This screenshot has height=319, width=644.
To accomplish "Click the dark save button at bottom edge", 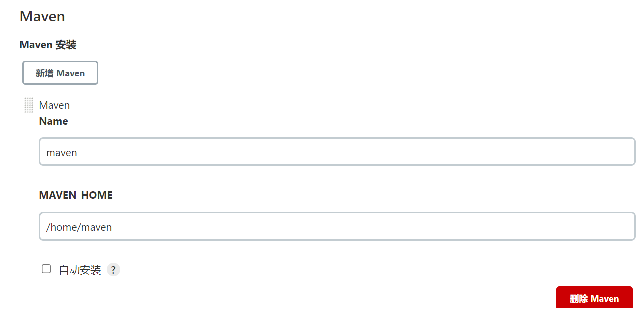I will tap(49, 318).
